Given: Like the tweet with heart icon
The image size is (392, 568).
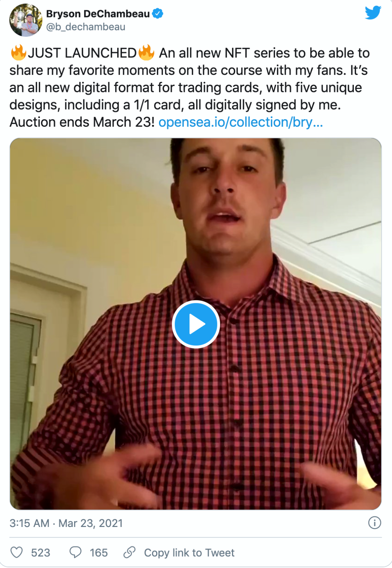Looking at the screenshot, I should tap(16, 552).
